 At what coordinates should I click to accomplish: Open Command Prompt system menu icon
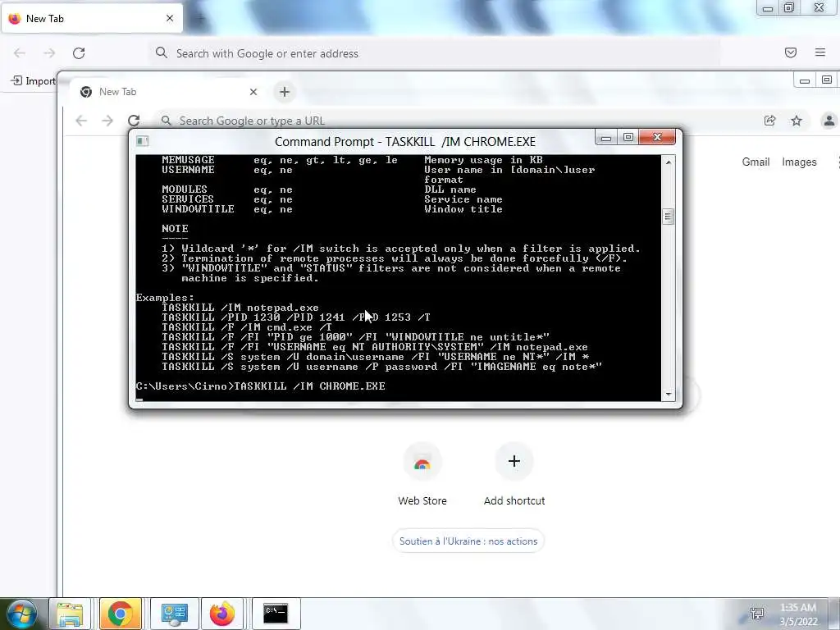[x=142, y=141]
